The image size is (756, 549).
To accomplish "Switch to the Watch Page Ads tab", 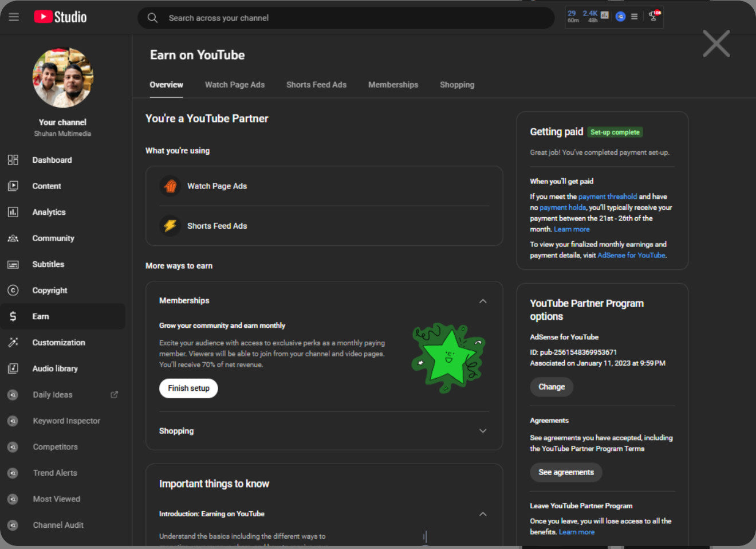I will (x=235, y=84).
